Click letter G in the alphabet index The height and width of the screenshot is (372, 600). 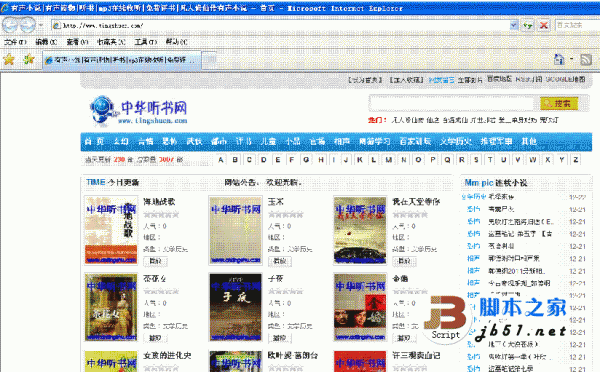306,160
